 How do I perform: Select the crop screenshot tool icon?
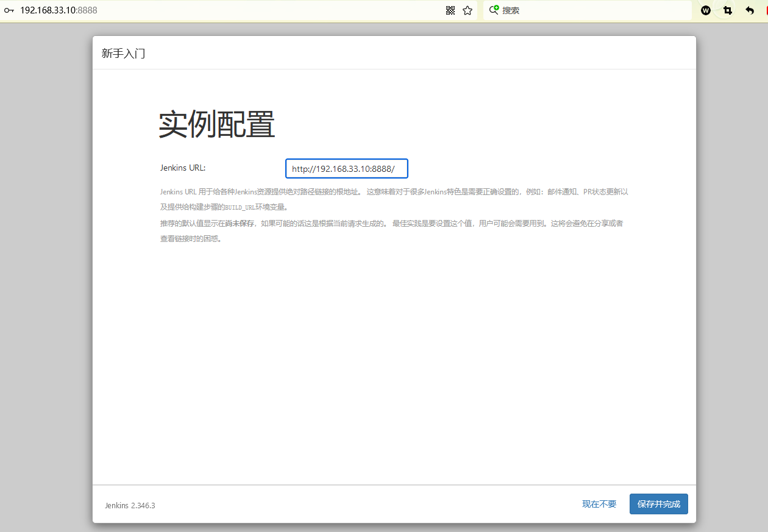727,10
